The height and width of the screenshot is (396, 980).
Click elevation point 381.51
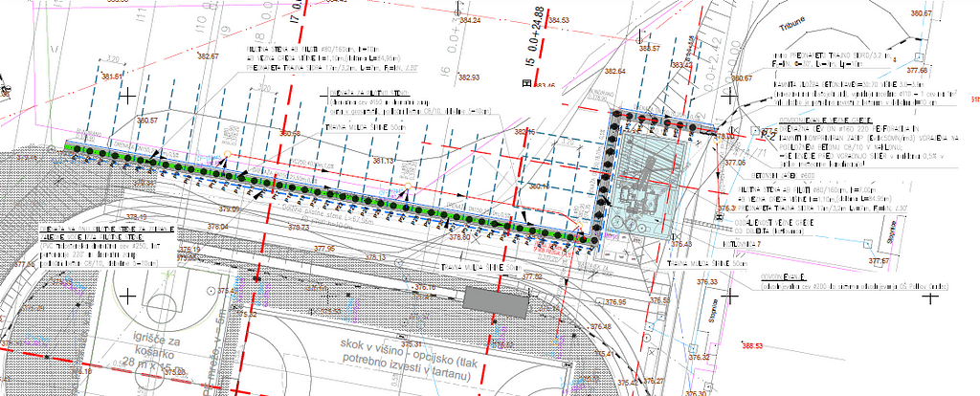pyautogui.click(x=114, y=76)
